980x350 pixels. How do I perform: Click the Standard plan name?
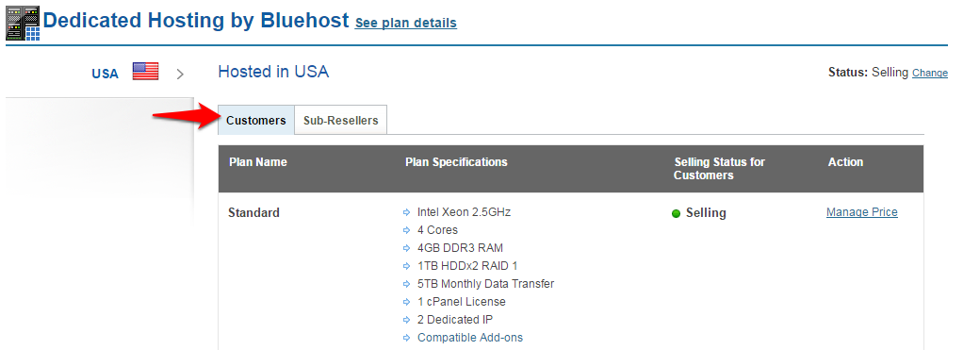(x=253, y=213)
